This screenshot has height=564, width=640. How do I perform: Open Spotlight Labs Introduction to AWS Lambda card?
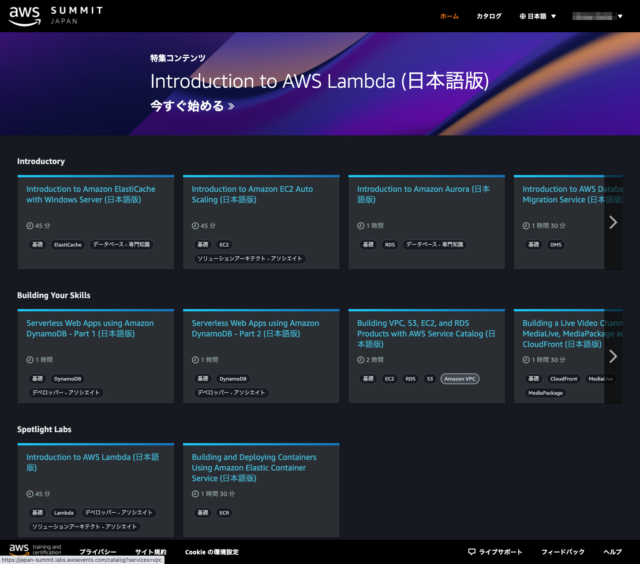[92, 462]
